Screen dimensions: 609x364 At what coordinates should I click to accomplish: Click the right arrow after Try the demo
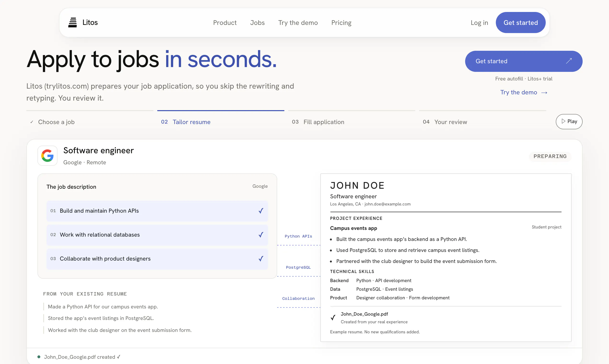coord(544,93)
